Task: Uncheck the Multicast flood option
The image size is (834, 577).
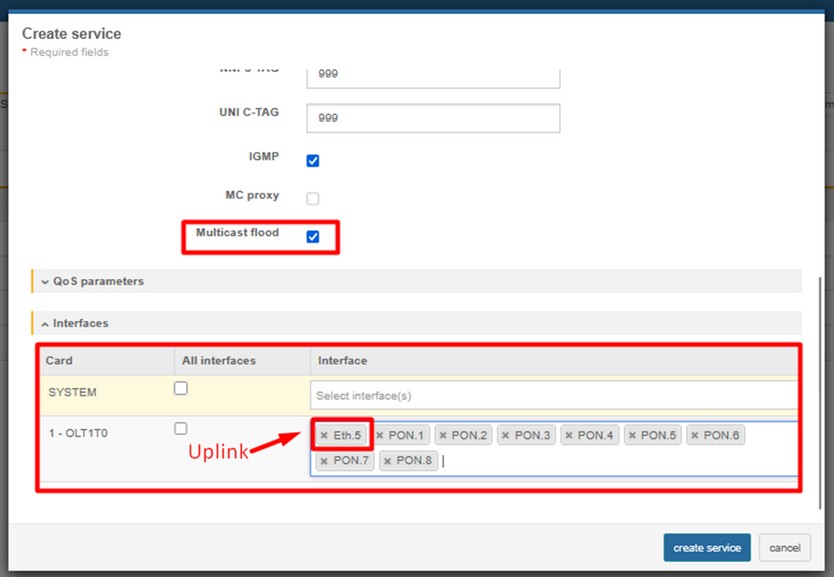Action: tap(313, 237)
